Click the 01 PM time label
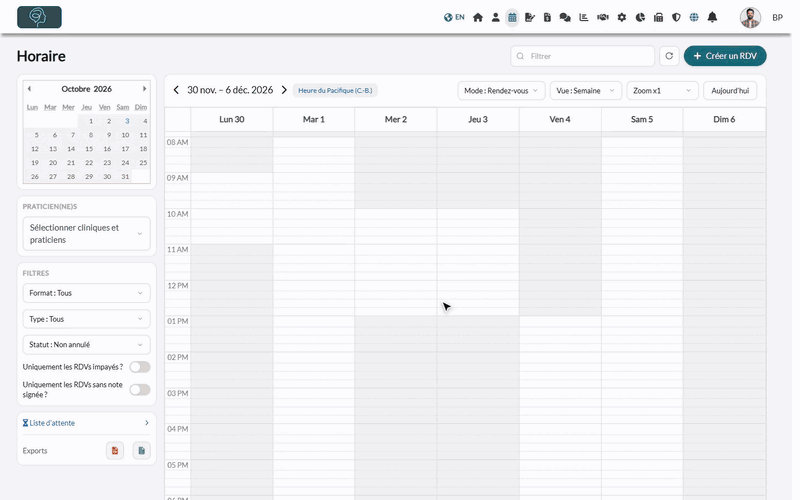The height and width of the screenshot is (500, 800). tap(178, 321)
